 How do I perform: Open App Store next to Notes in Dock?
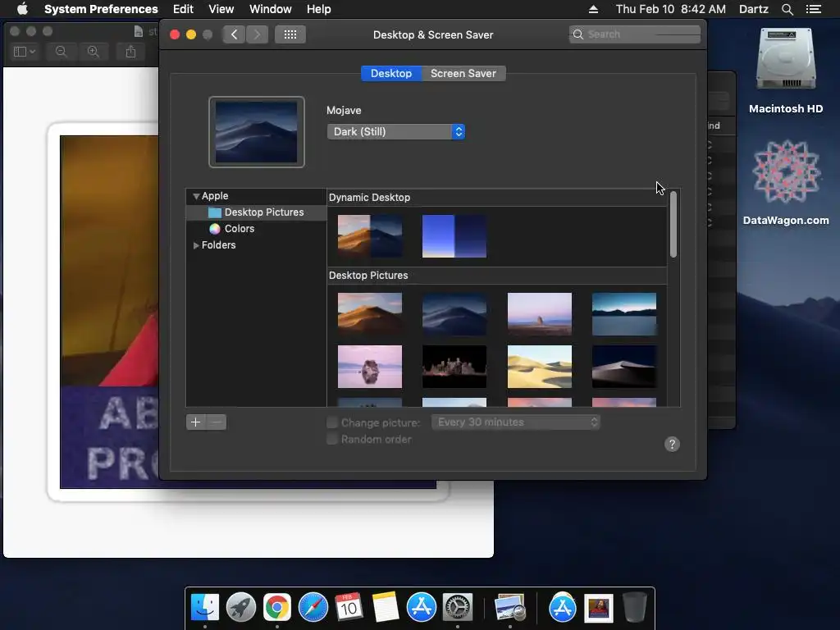(x=421, y=608)
